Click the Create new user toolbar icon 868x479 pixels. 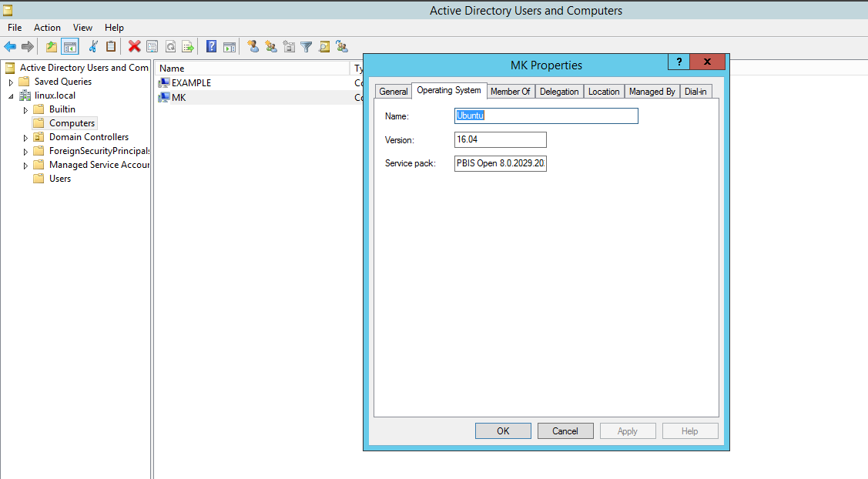pyautogui.click(x=253, y=46)
